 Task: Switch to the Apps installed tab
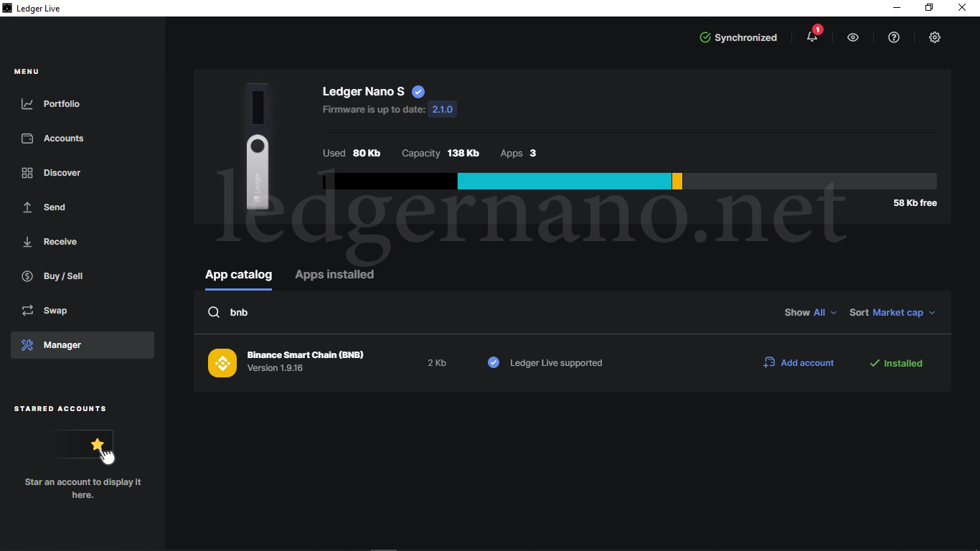pos(334,275)
